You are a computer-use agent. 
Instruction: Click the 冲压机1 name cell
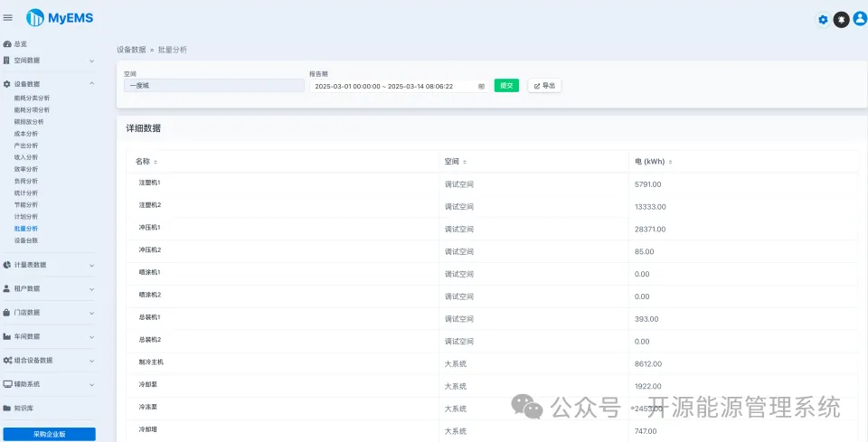(150, 228)
